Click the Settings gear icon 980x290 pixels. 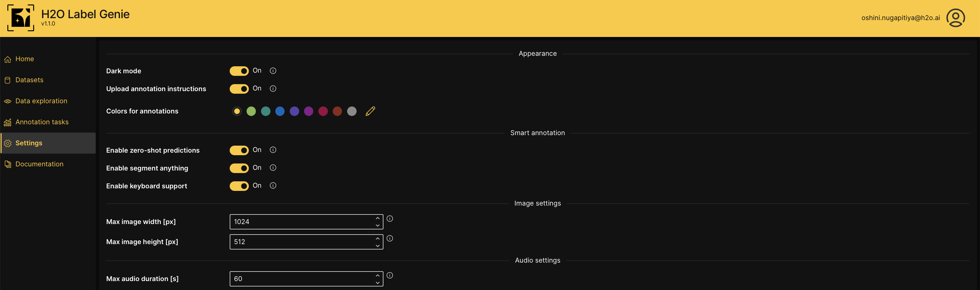(x=8, y=143)
